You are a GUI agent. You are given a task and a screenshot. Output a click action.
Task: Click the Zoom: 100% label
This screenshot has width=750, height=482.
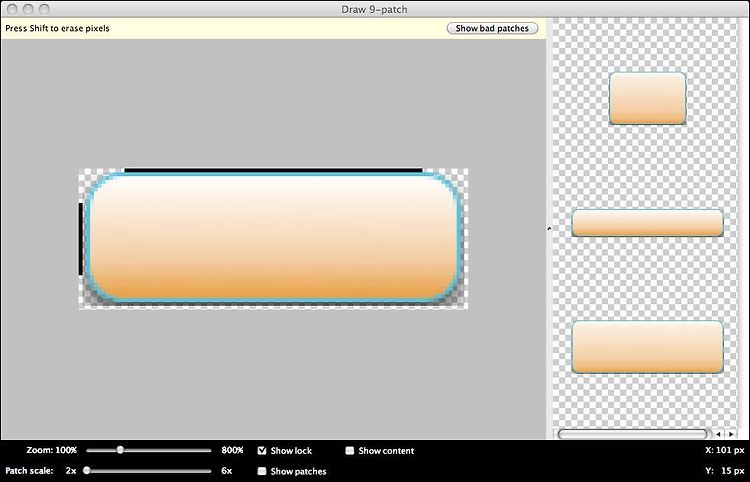pos(52,450)
